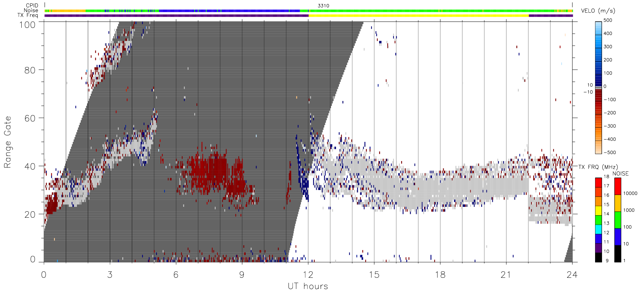Click the green 13 MHz frequency swatch
Screen dimensions: 644x297
click(x=599, y=220)
